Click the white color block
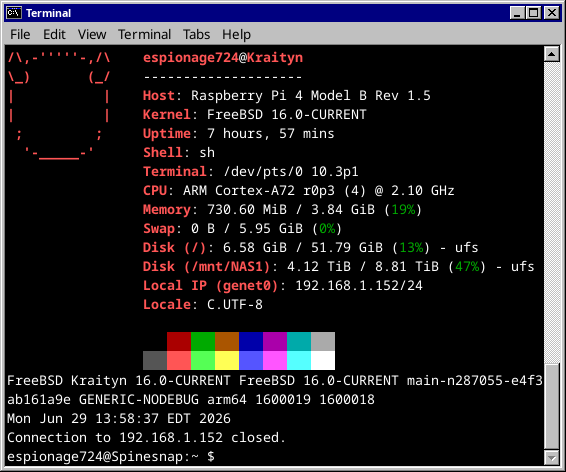 (323, 360)
